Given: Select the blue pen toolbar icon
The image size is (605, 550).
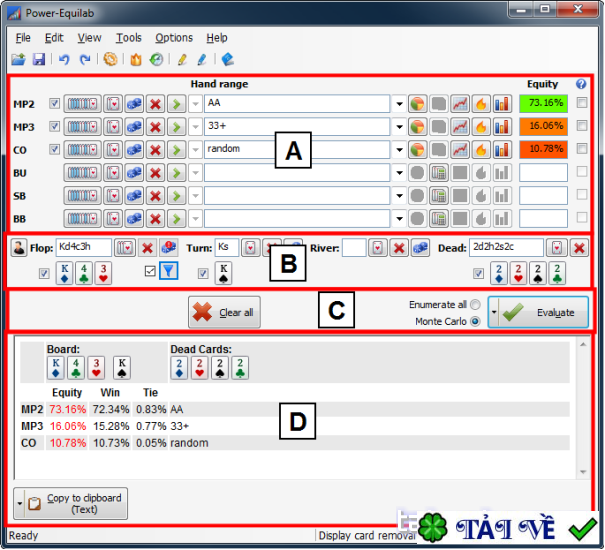Looking at the screenshot, I should click(x=201, y=59).
